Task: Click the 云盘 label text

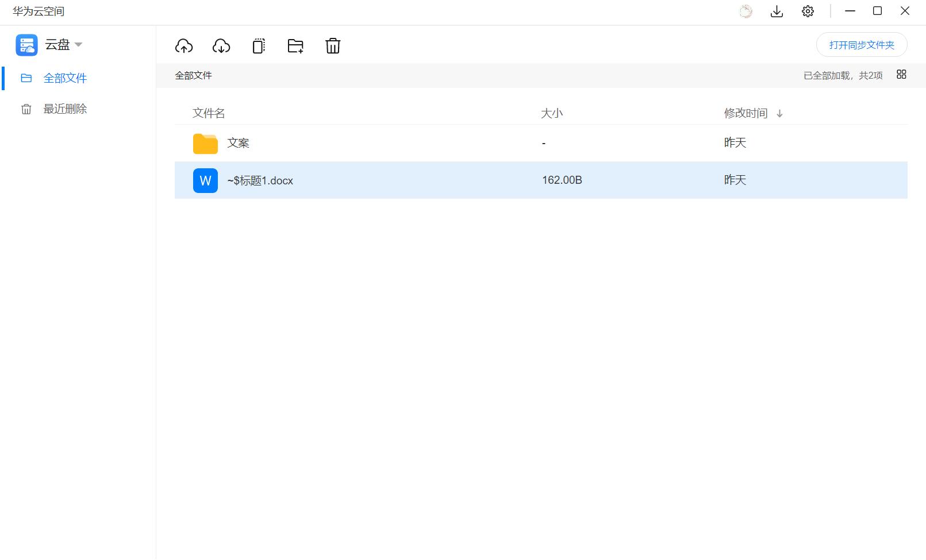Action: 57,45
